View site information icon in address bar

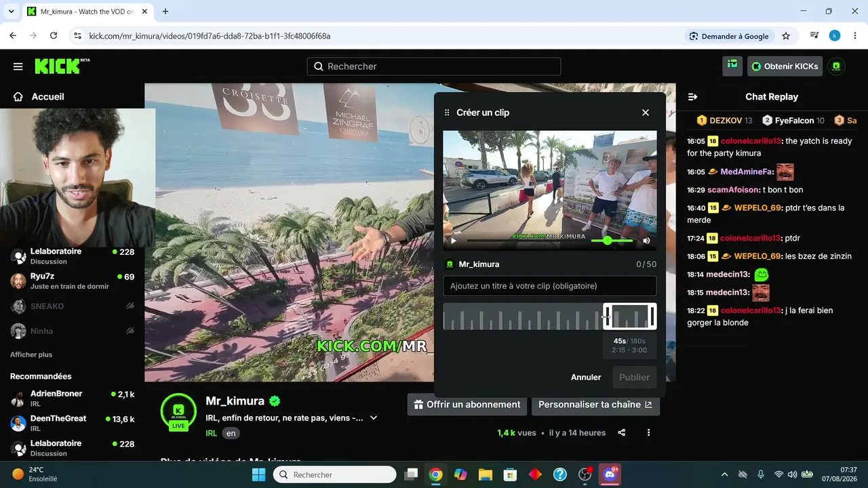[x=77, y=36]
